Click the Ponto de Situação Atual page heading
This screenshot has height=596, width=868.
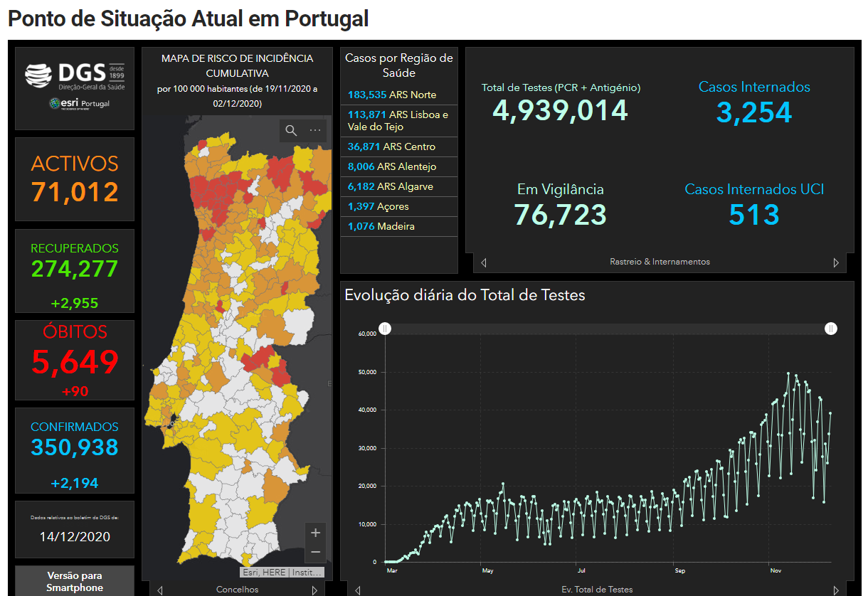189,18
